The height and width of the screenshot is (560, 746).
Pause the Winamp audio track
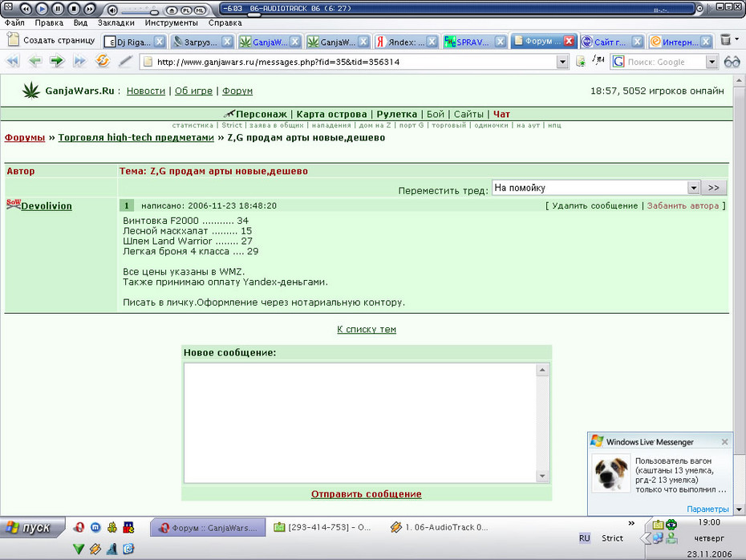tap(58, 9)
